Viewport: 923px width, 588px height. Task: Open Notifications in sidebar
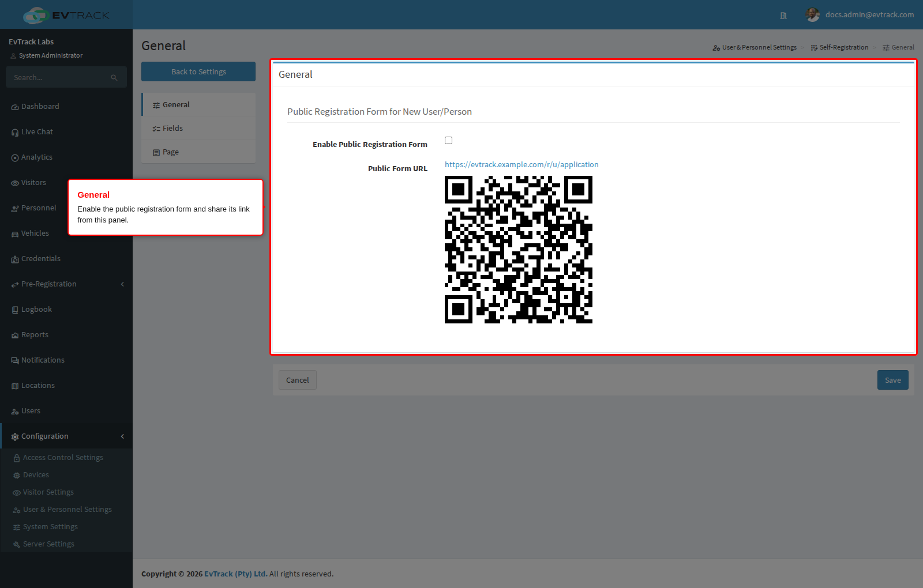coord(66,360)
